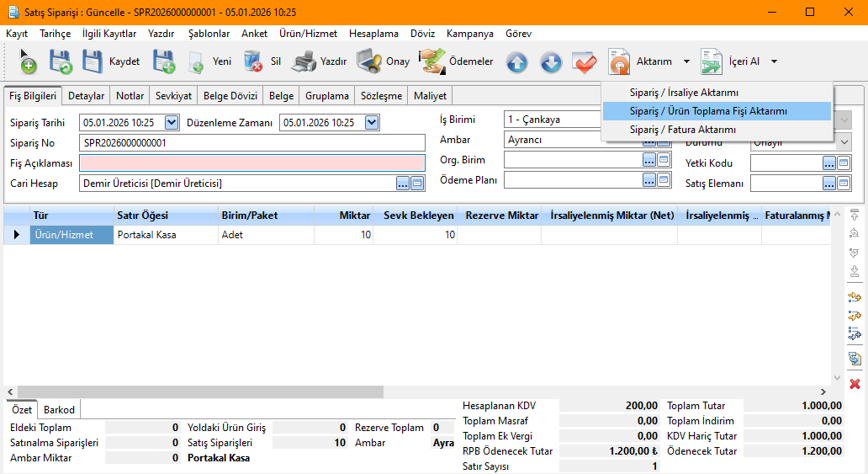Click the Ödeme Planı ellipsis lookup button
This screenshot has height=474, width=868.
pos(649,179)
